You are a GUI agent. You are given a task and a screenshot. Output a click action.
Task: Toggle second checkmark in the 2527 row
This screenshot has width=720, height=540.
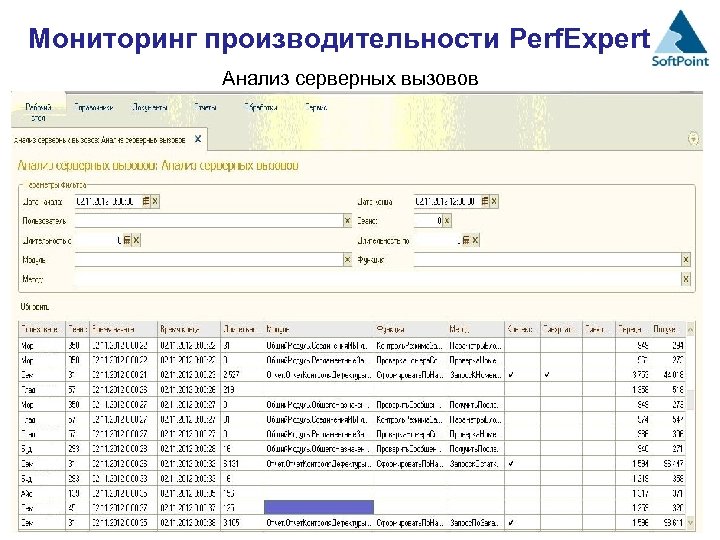click(x=547, y=375)
